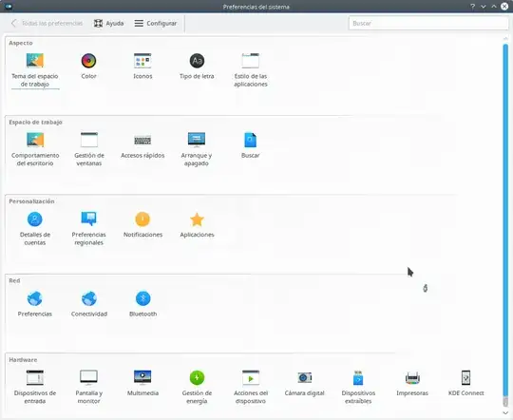This screenshot has width=513, height=420.
Task: Open Accesos rápidos keyboard shortcuts
Action: point(142,145)
